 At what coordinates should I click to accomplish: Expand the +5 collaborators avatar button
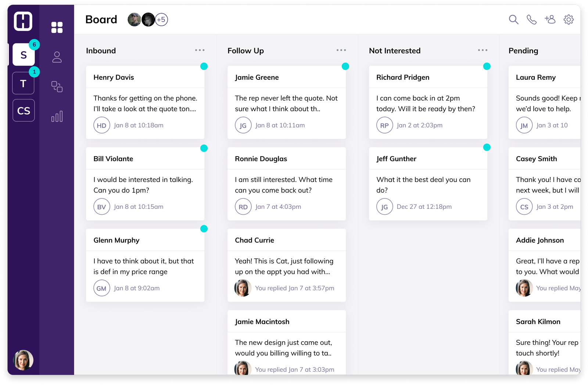[161, 19]
